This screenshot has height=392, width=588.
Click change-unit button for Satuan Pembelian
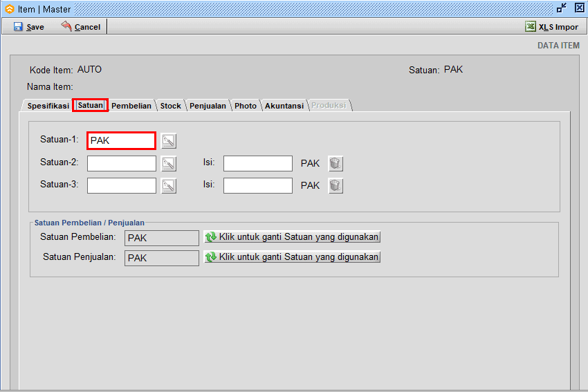pos(292,237)
